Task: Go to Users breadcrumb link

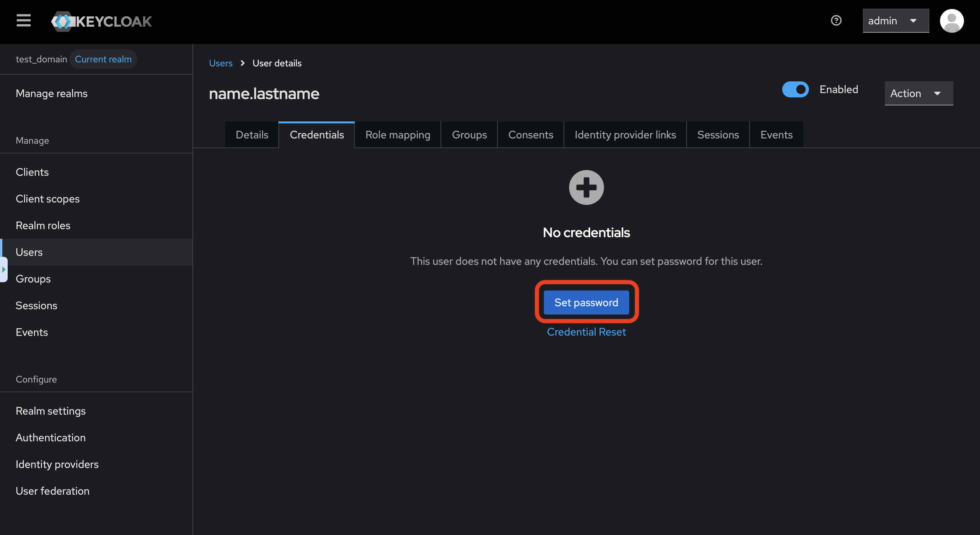Action: tap(221, 63)
